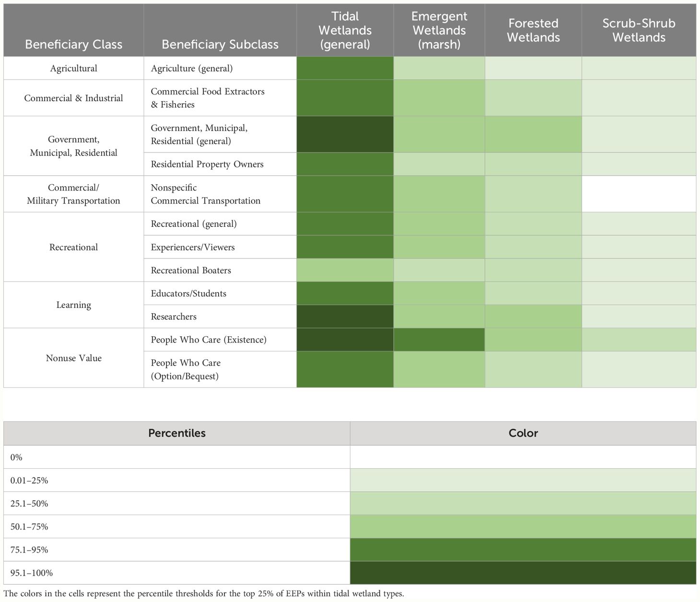Image resolution: width=700 pixels, height=602 pixels.
Task: Click the legend swatch for 75.1–95%
Action: (x=523, y=550)
